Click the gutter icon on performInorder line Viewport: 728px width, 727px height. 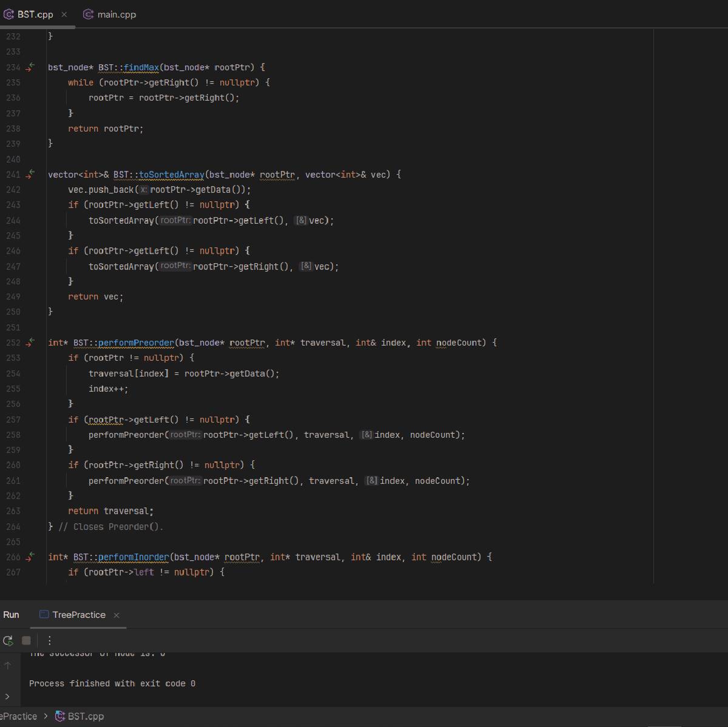click(x=30, y=557)
